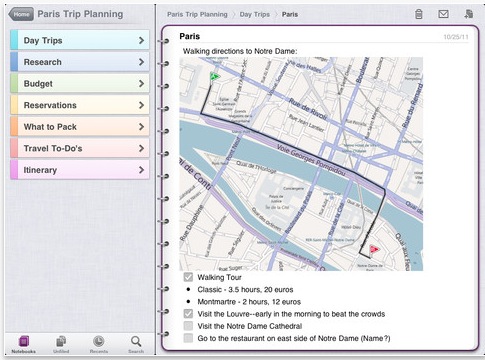Uncheck the Walking Tour checkbox
This screenshot has height=360, width=485.
point(188,277)
